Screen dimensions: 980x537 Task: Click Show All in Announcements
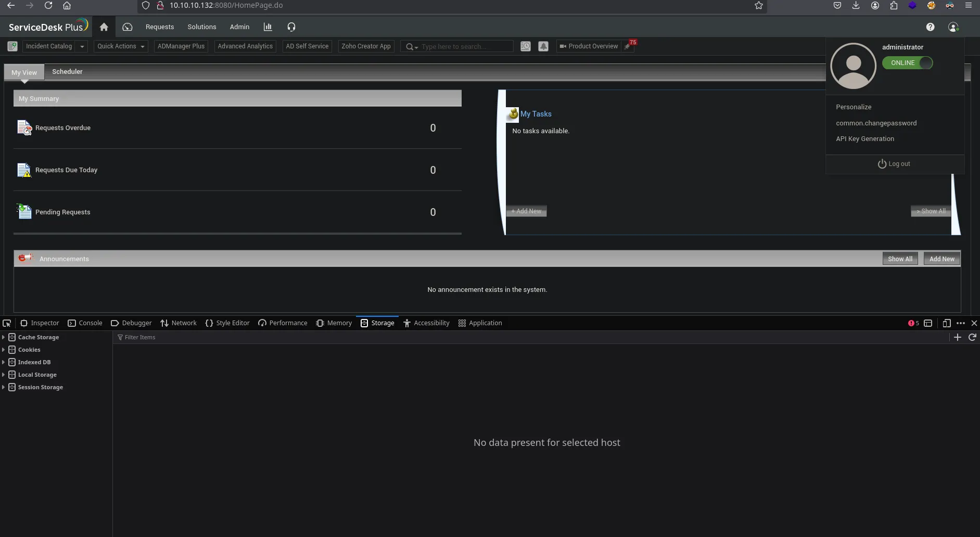tap(900, 259)
